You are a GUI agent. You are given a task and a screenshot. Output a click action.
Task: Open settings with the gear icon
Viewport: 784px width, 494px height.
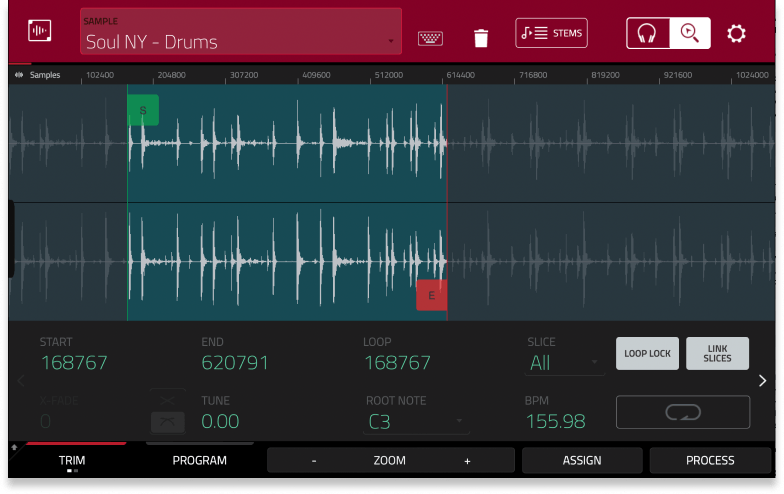[x=736, y=34]
